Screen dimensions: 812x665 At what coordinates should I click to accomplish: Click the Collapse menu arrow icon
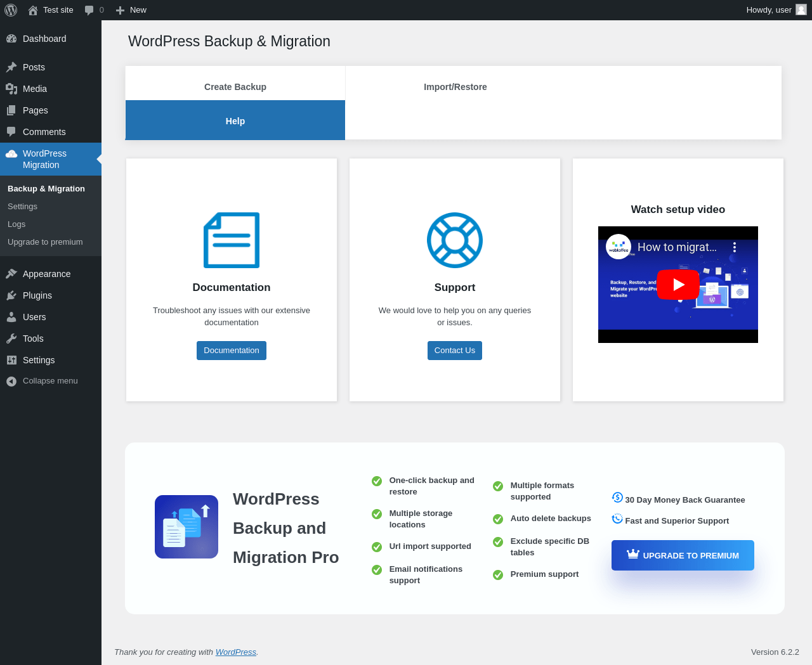pos(11,381)
